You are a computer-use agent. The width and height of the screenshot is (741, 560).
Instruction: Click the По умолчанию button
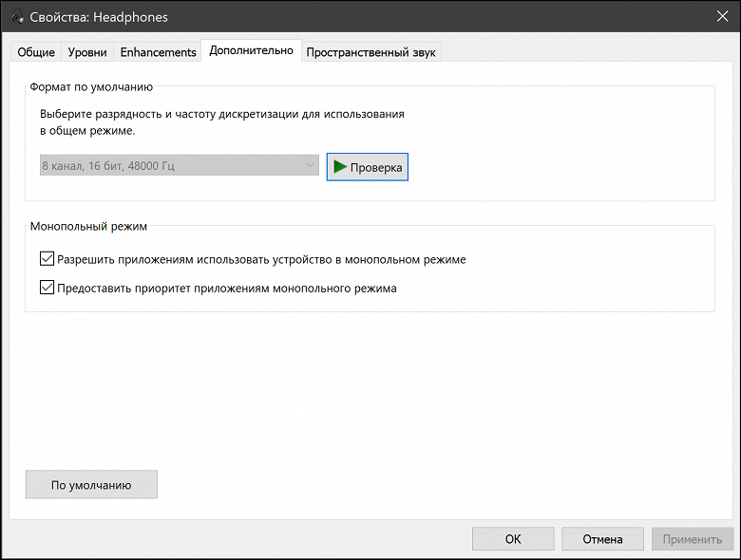(x=91, y=485)
